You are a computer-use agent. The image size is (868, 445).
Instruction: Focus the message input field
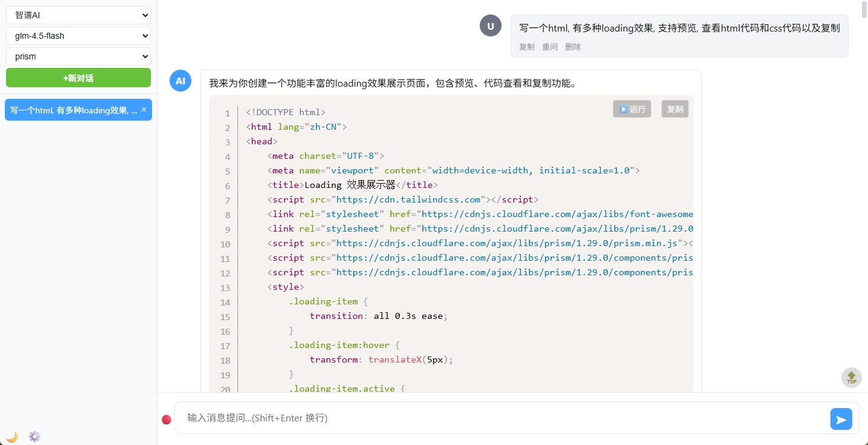pos(503,418)
